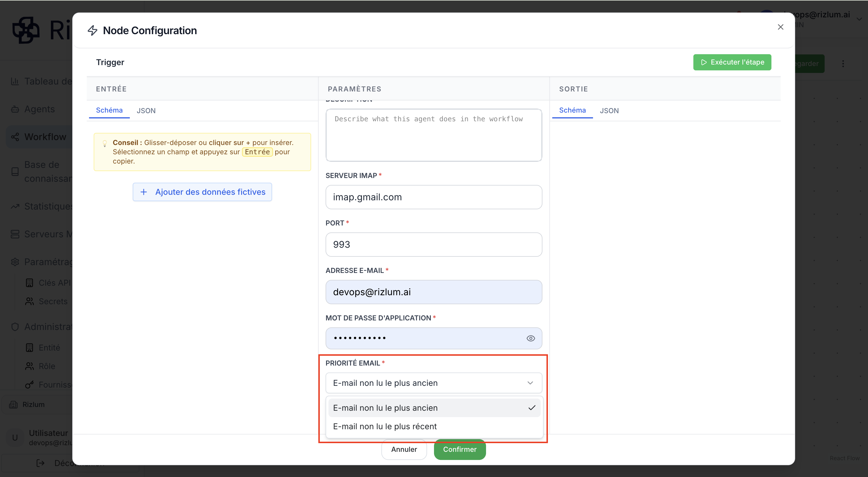Open Agents in the background sidebar

pyautogui.click(x=39, y=109)
